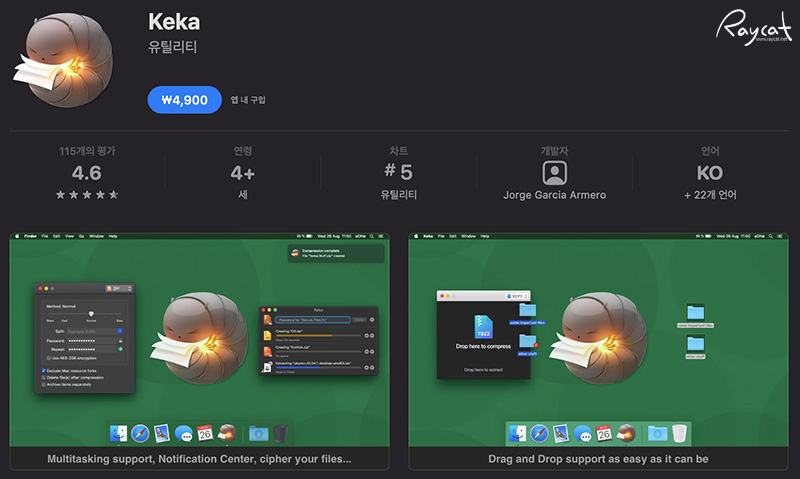800x479 pixels.
Task: Click Messages dock icon in Multitasking screenshot
Action: point(184,434)
